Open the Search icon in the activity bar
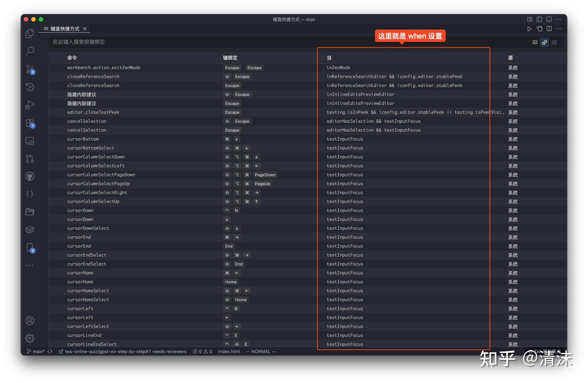 [x=30, y=51]
